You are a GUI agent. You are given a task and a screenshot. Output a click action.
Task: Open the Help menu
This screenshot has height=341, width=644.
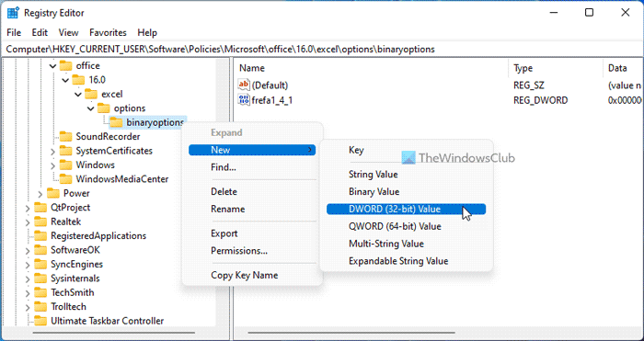click(x=147, y=32)
